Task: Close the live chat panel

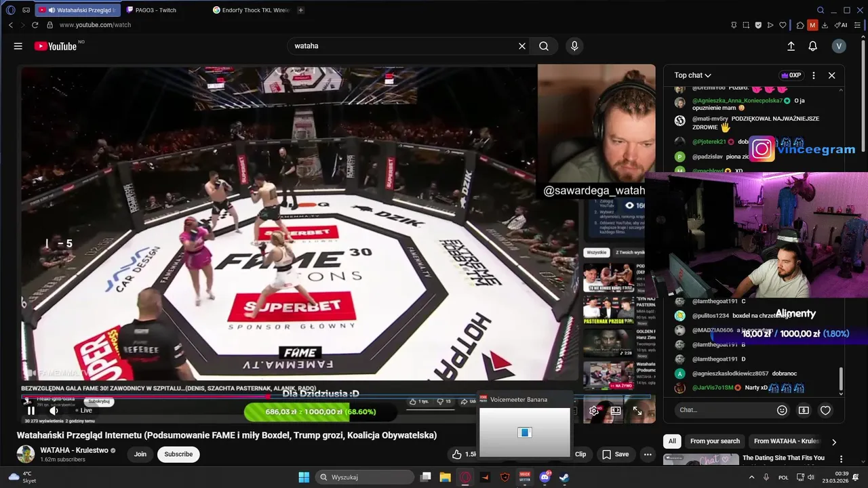Action: tap(832, 75)
